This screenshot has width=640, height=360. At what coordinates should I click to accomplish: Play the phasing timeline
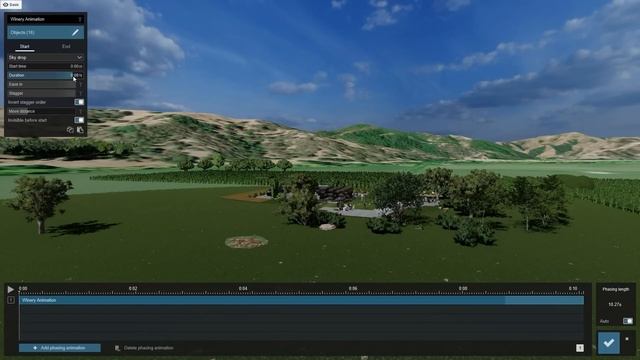coord(11,289)
